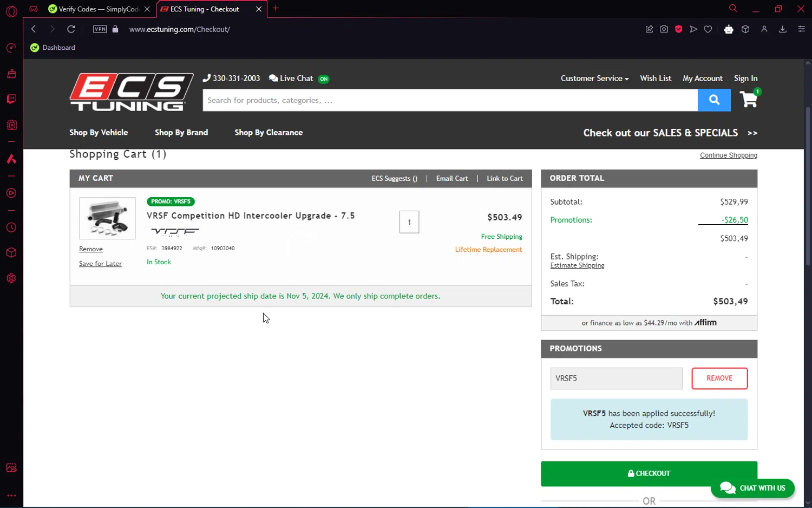Viewport: 812px width, 508px height.
Task: Remove the applied VRSF5 promo code
Action: coord(719,379)
